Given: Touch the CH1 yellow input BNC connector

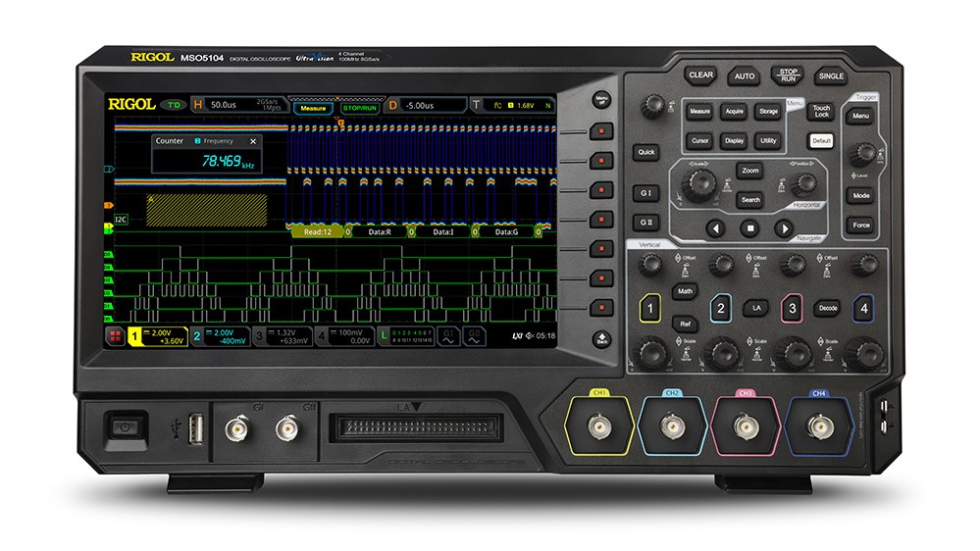Looking at the screenshot, I should pos(599,426).
